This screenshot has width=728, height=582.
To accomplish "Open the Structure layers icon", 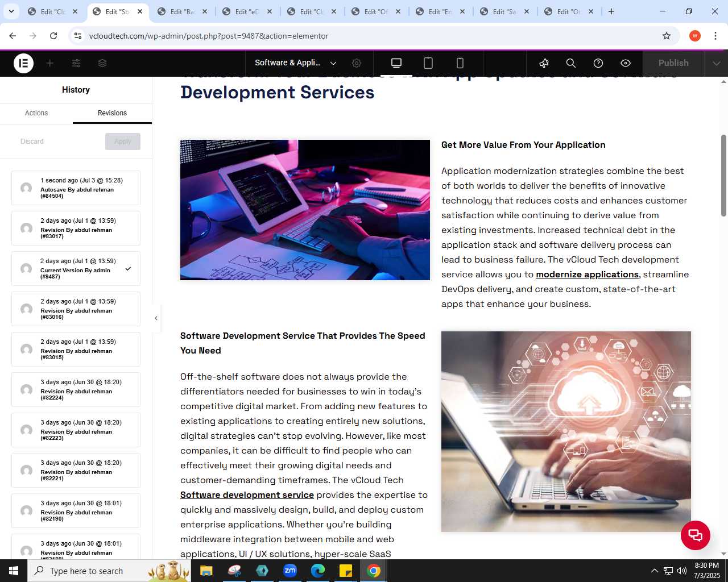I will (x=102, y=63).
